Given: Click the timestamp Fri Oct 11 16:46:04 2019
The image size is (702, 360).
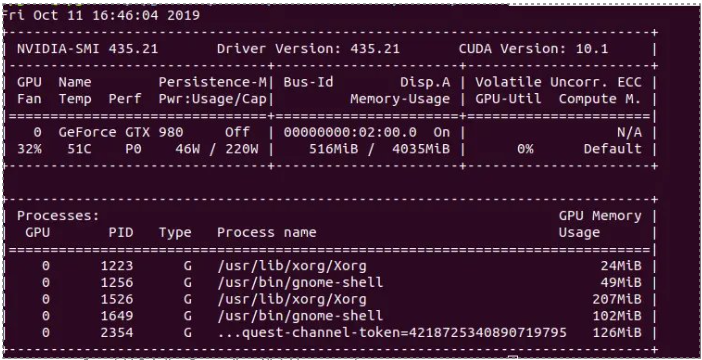Looking at the screenshot, I should 101,16.
